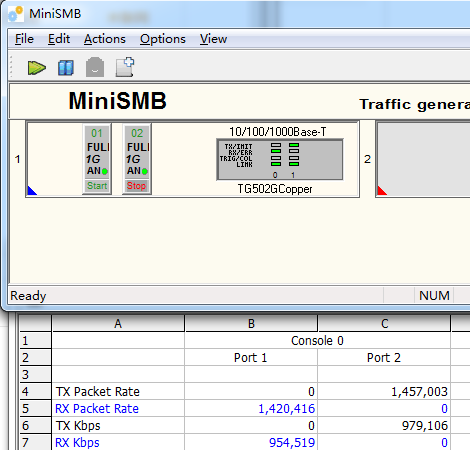Click the value 1,457,003 cell
470x450 pixels.
point(384,391)
